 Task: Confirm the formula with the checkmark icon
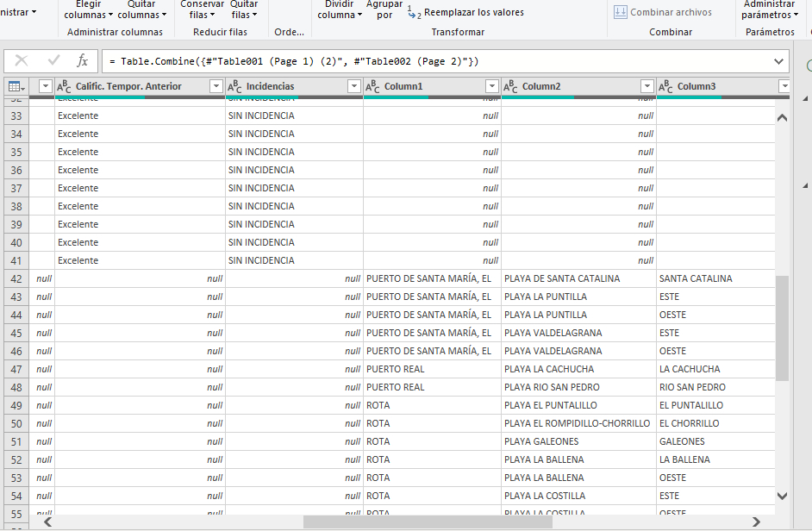[x=53, y=61]
